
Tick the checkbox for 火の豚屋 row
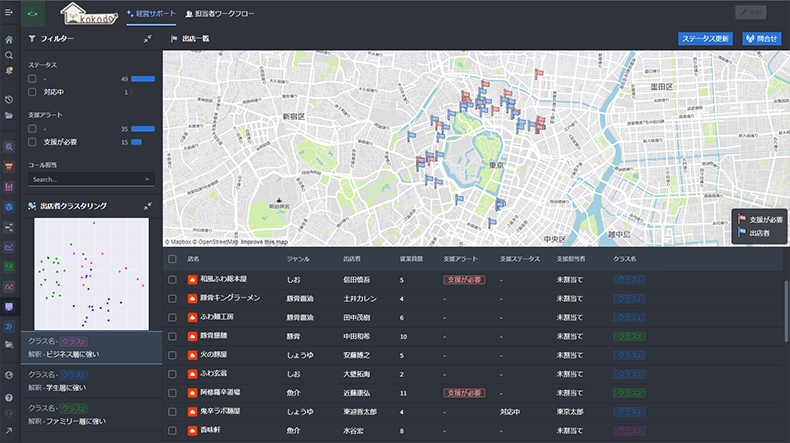[172, 355]
